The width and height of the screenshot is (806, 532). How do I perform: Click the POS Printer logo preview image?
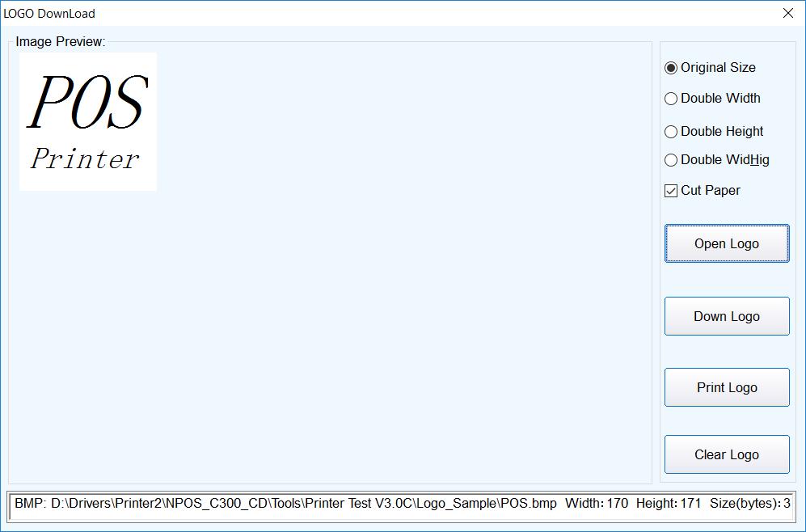[88, 122]
